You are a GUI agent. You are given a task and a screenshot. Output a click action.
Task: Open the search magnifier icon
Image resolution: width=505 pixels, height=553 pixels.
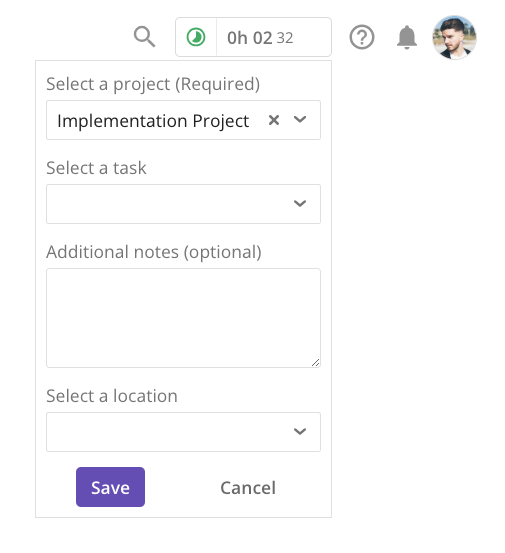(x=145, y=37)
